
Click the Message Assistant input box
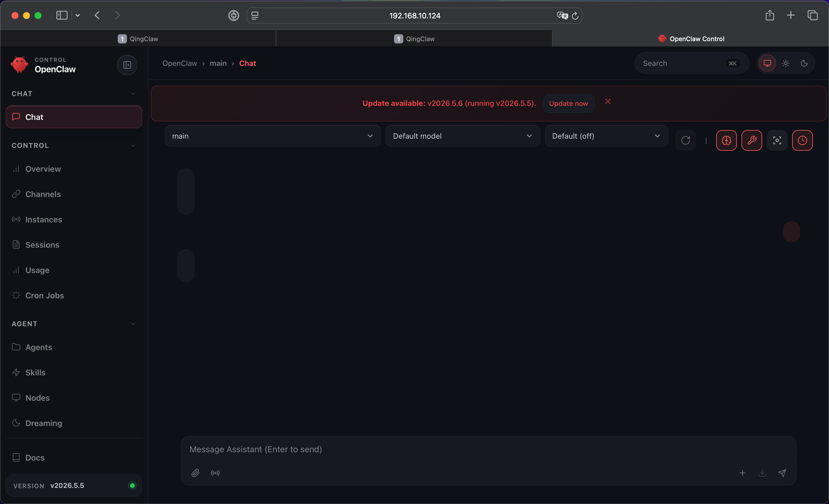[x=488, y=449]
